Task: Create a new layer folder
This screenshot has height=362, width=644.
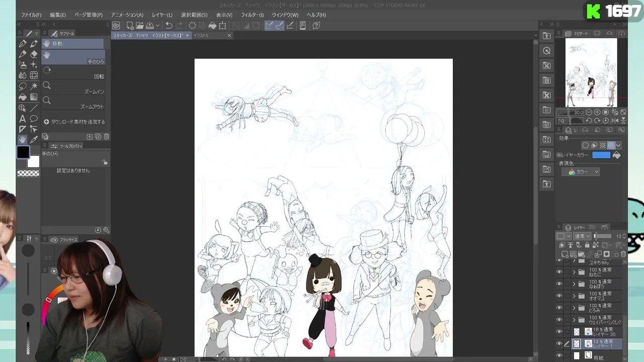Action: (581, 254)
